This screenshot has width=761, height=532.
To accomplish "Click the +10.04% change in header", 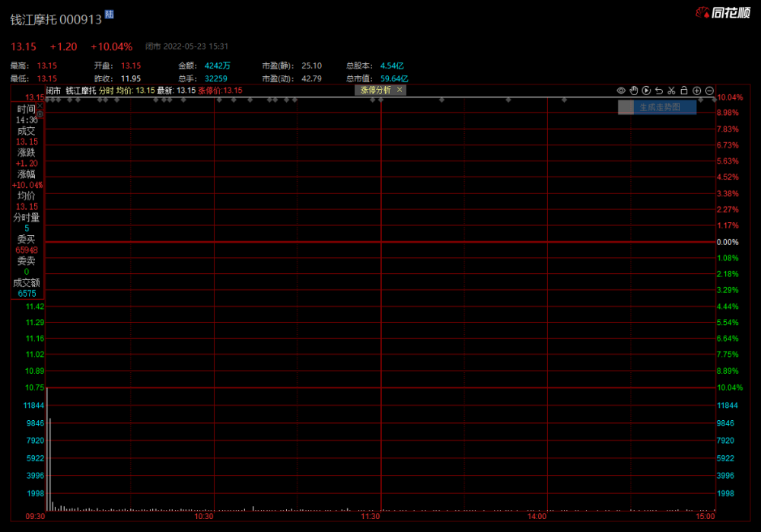I will 112,46.
